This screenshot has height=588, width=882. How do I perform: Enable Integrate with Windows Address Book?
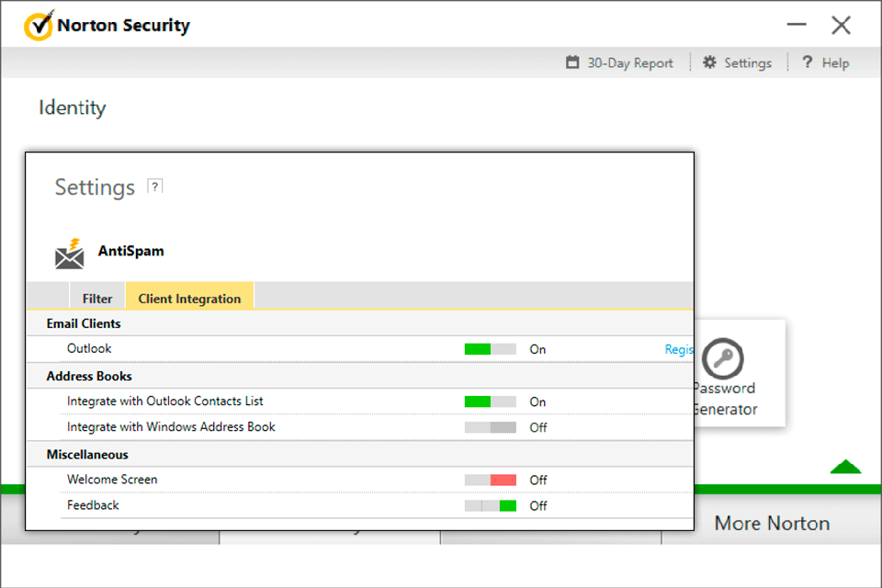490,427
